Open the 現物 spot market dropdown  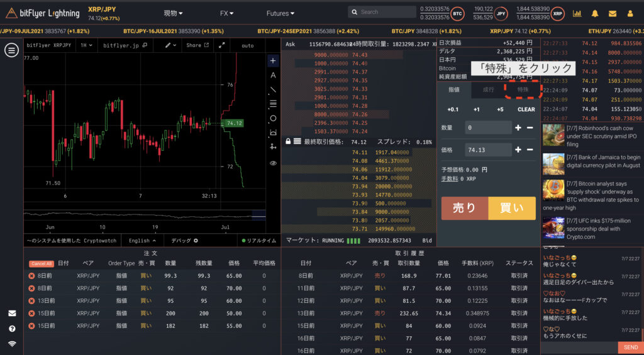[174, 14]
